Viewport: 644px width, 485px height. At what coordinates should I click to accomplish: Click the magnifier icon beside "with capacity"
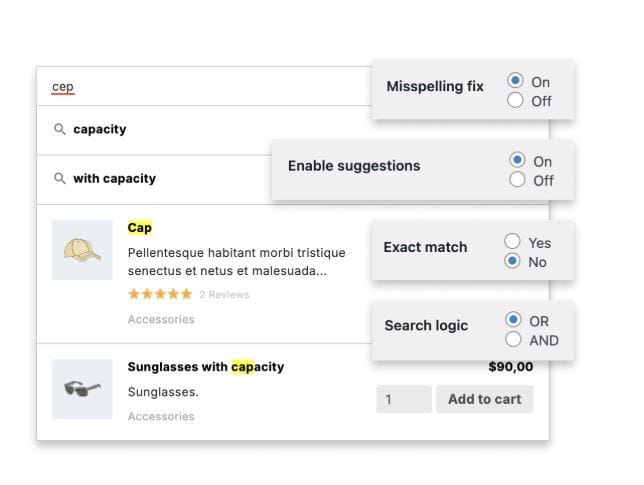click(60, 179)
